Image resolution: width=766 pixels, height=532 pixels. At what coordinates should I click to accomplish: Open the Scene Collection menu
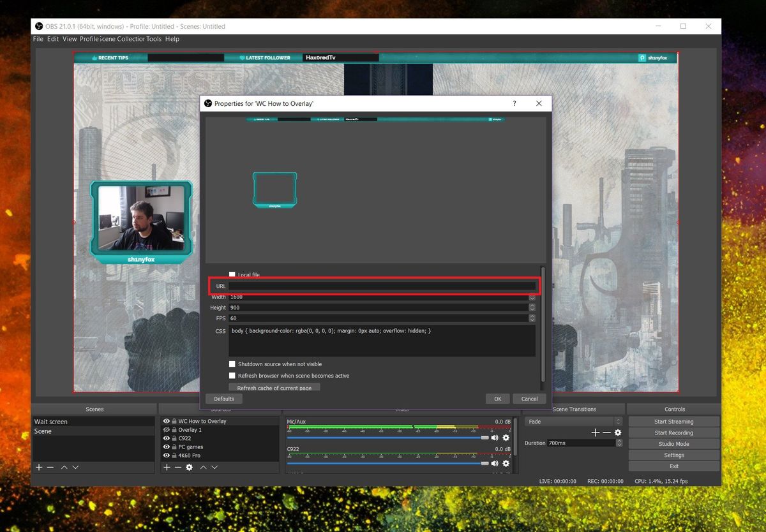point(121,38)
